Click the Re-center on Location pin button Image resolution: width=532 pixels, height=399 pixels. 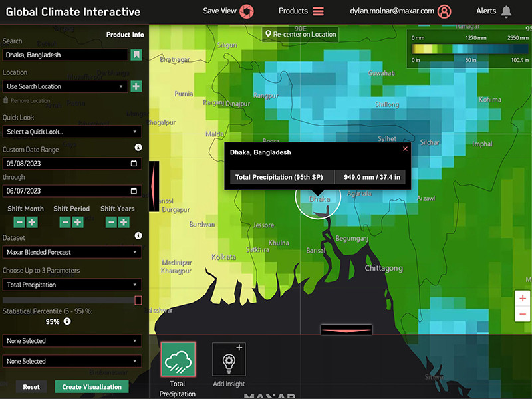point(301,35)
